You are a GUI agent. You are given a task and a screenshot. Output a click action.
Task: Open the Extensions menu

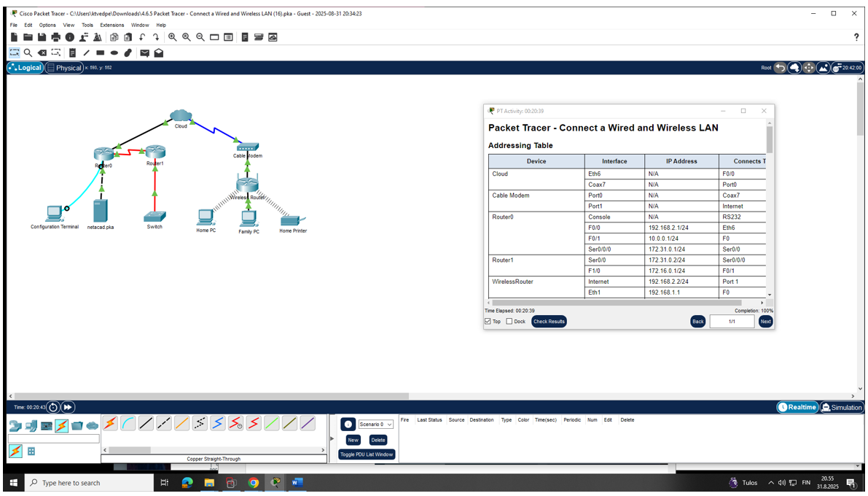point(112,25)
